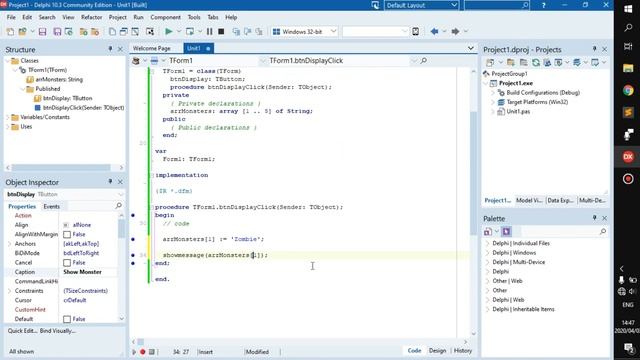Toggle AlignWithMargins False checkbox

67,234
